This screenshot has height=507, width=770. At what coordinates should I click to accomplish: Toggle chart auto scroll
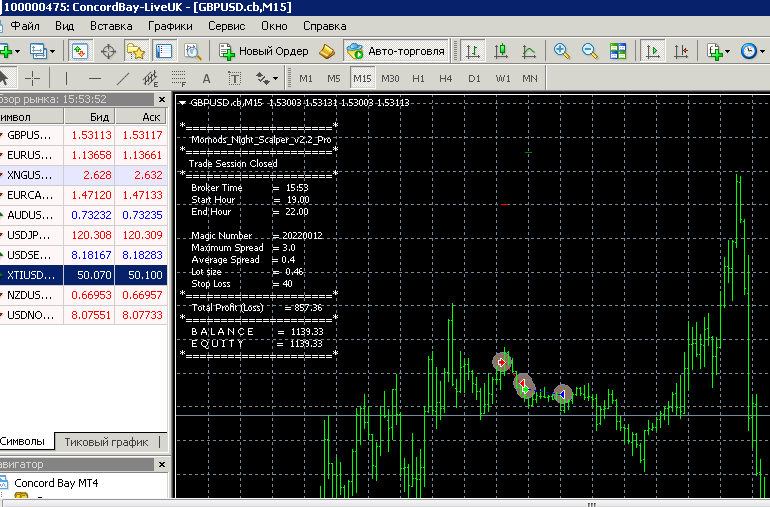click(653, 51)
